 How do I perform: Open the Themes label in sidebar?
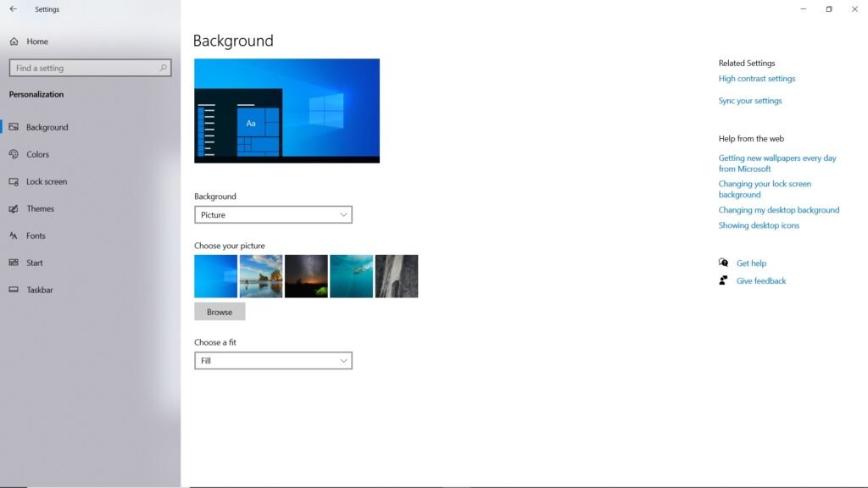coord(41,208)
